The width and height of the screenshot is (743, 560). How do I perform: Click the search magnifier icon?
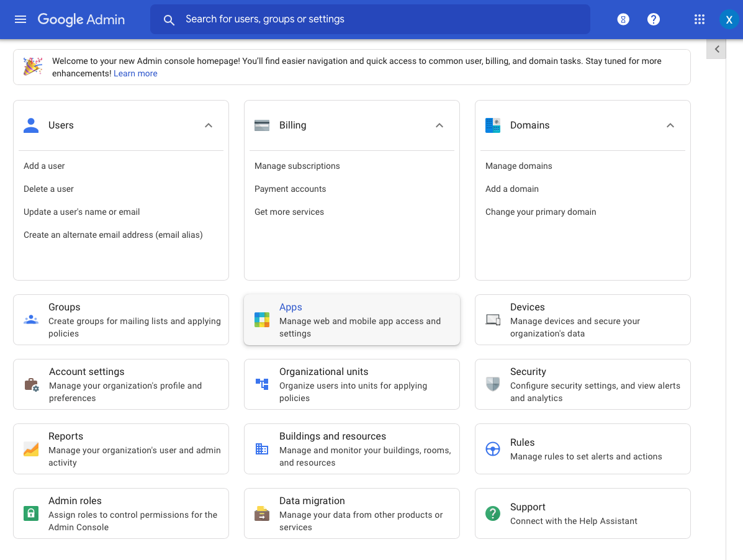(x=169, y=20)
